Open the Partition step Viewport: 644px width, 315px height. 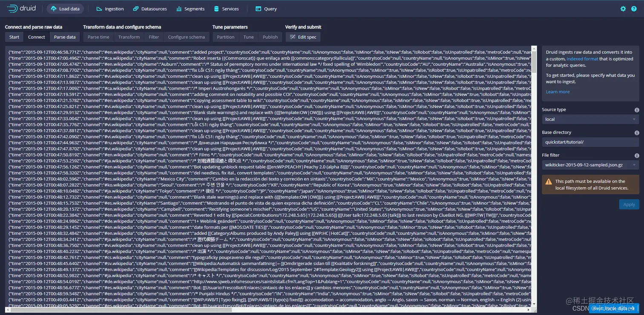pyautogui.click(x=226, y=37)
